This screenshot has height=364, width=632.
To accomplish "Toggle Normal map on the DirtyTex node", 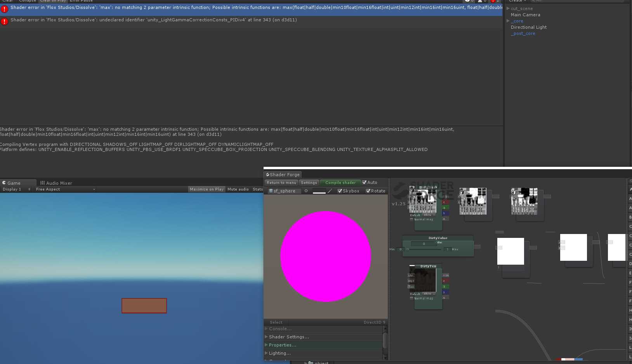I will pyautogui.click(x=411, y=298).
